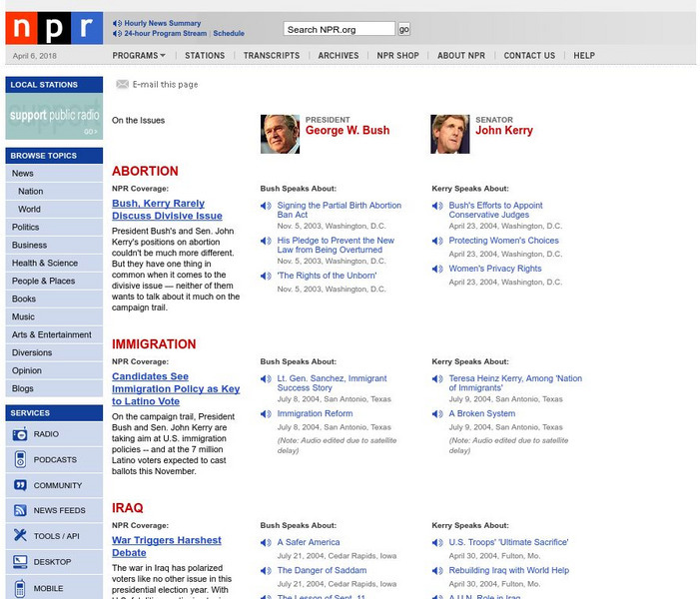Play audio for His Pledge to Prevent the New Law
The height and width of the screenshot is (599, 700).
click(266, 241)
